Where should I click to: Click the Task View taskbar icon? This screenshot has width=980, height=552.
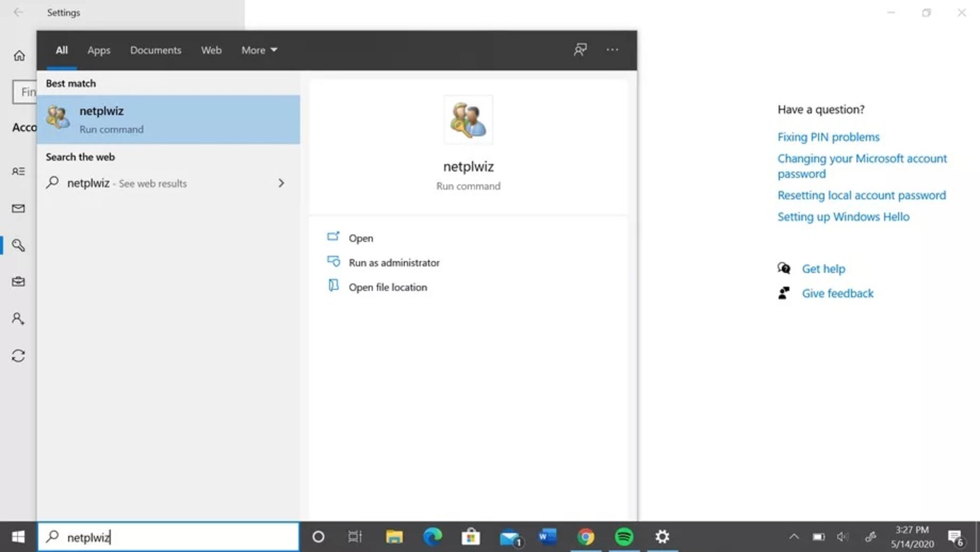pos(355,537)
